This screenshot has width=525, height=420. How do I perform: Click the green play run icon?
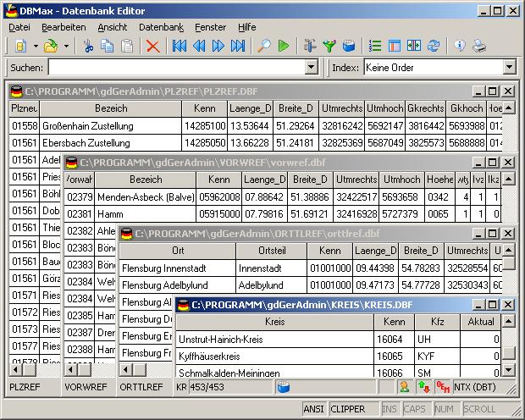pyautogui.click(x=284, y=46)
